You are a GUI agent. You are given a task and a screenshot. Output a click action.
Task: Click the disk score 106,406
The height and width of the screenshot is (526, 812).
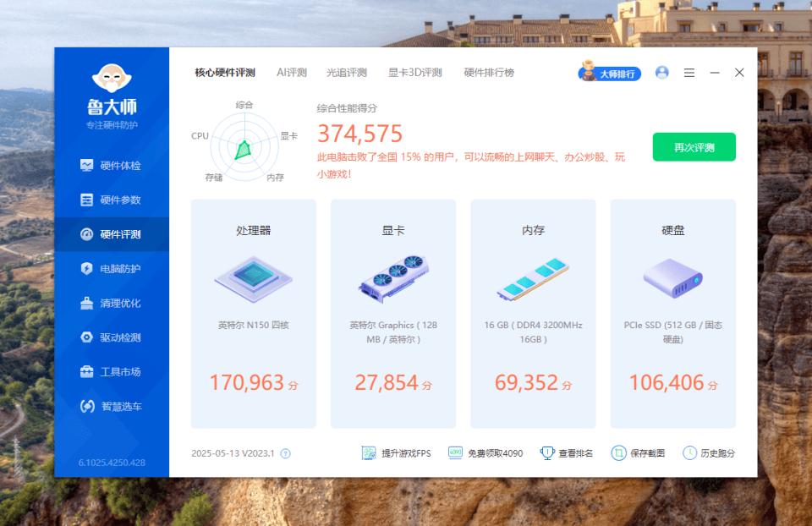point(667,382)
